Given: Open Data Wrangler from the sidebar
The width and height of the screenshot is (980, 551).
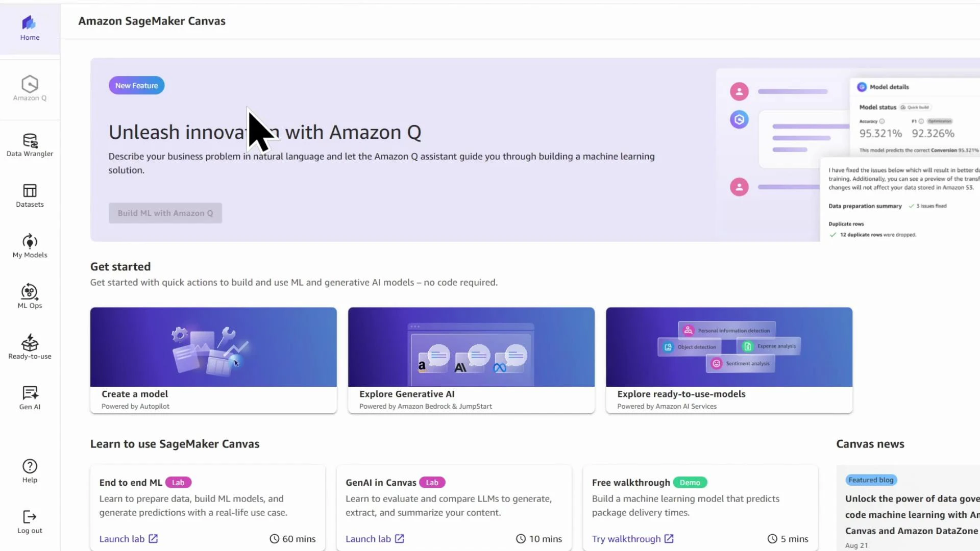Looking at the screenshot, I should (29, 144).
